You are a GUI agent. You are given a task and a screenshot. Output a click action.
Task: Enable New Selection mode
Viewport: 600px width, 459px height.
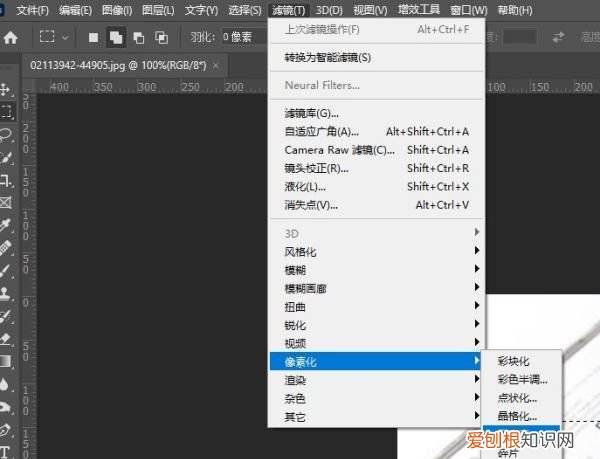(93, 37)
